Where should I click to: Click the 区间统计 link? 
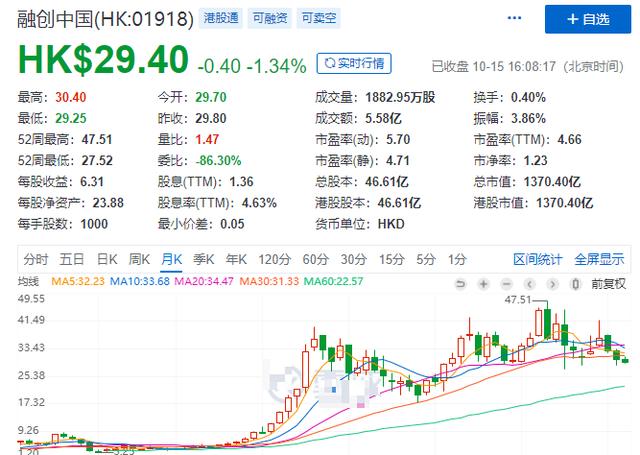(x=538, y=259)
